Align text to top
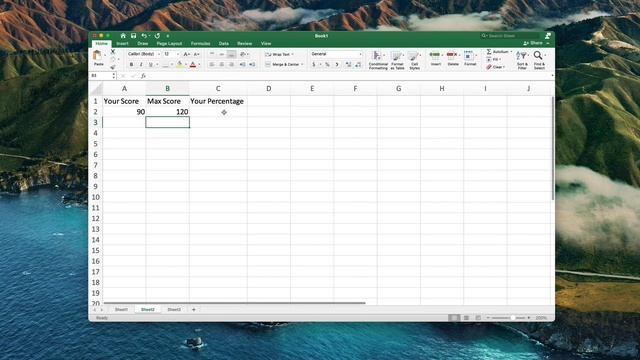Image resolution: width=640 pixels, height=360 pixels. (x=212, y=54)
